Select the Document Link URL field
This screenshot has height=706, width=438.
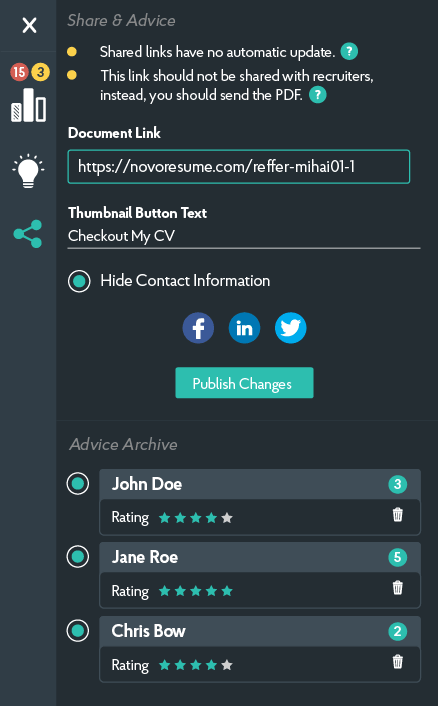[239, 167]
